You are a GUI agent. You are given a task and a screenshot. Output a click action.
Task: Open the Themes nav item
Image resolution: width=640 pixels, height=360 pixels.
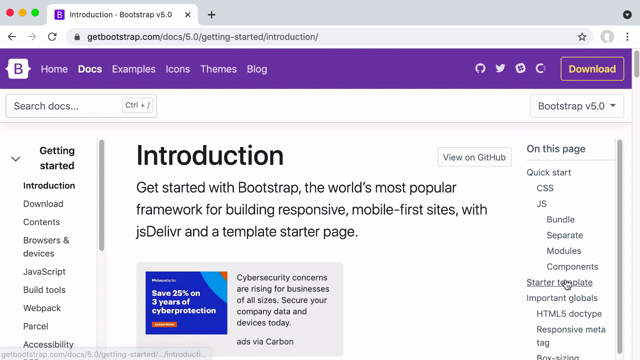[x=218, y=69]
